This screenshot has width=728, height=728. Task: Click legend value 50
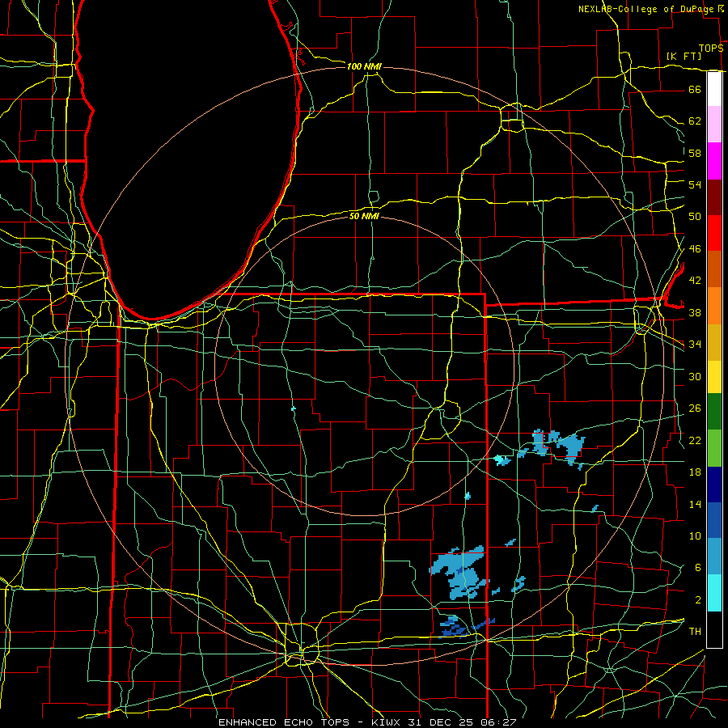point(695,217)
